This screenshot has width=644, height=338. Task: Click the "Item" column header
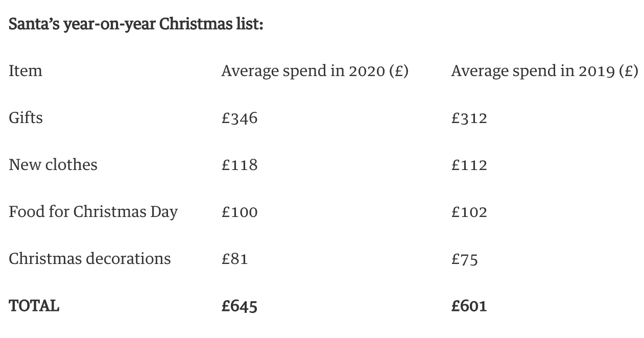(26, 70)
